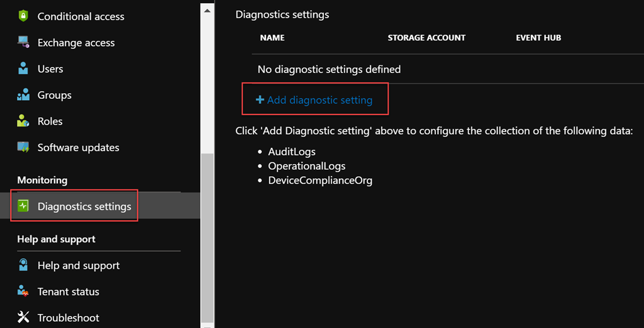Screen dimensions: 644x328
Task: Click the Users person icon
Action: (x=23, y=68)
